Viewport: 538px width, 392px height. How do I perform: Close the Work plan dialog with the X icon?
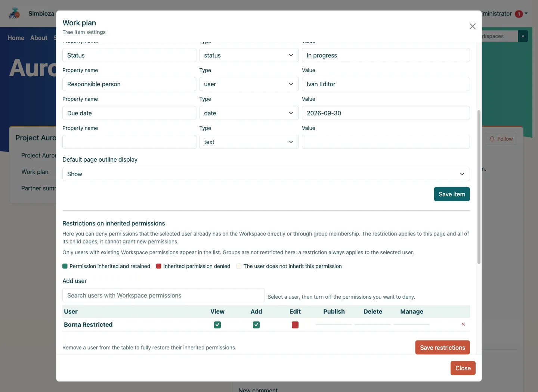point(472,26)
